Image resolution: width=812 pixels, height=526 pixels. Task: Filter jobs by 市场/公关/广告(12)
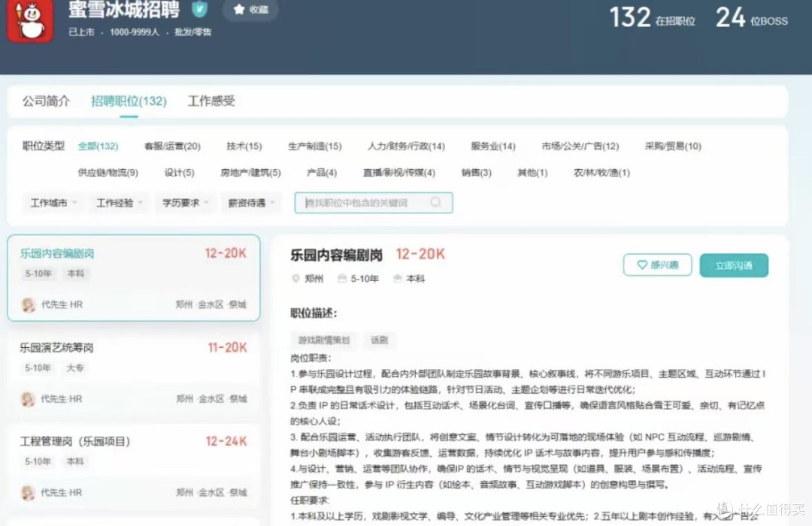point(580,146)
